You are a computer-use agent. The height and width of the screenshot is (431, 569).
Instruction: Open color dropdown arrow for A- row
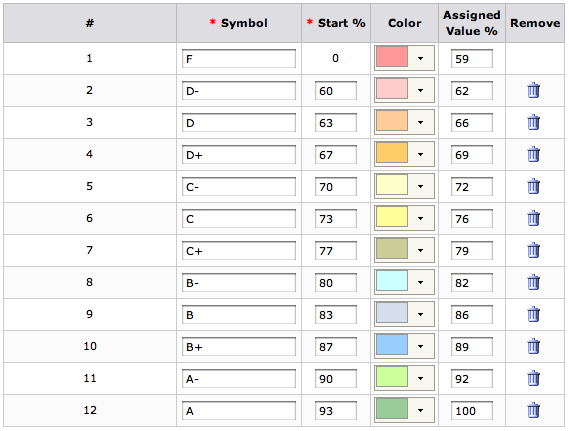(421, 378)
